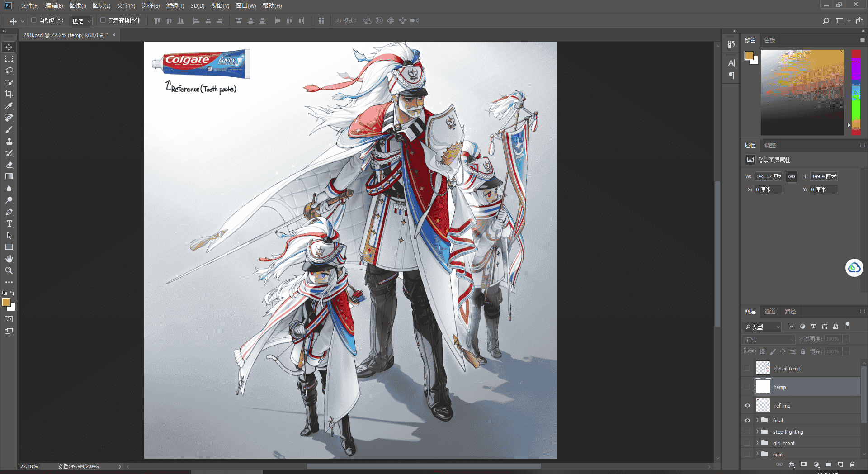Click the layer effects fx icon
Image resolution: width=868 pixels, height=474 pixels.
(792, 465)
